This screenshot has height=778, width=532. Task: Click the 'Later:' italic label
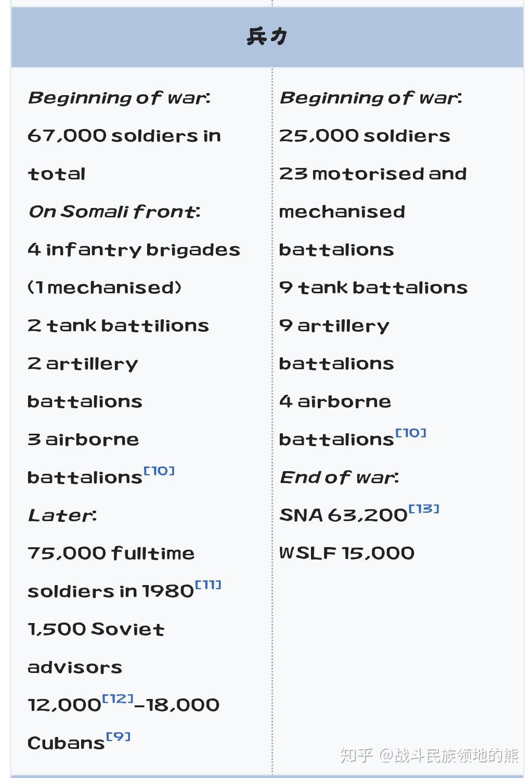coord(62,515)
